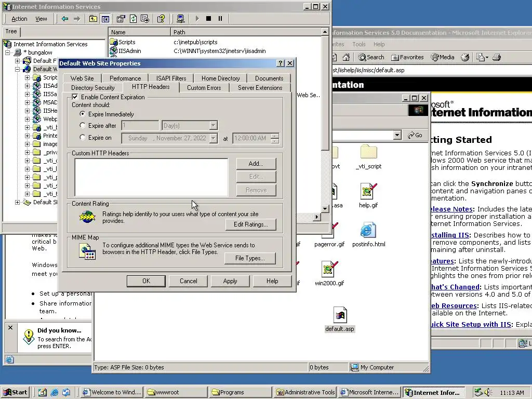Viewport: 532px width, 399px height.
Task: Click the Add computer to list icon
Action: 180,19
